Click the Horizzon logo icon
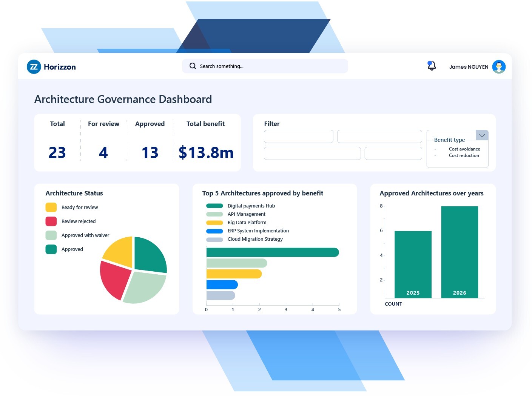Viewport: 532px width, 412px height. point(34,67)
